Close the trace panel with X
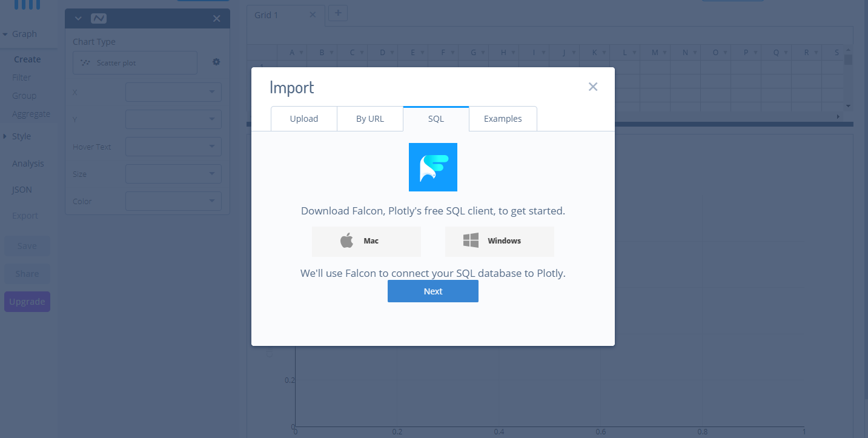This screenshot has height=438, width=868. point(217,19)
